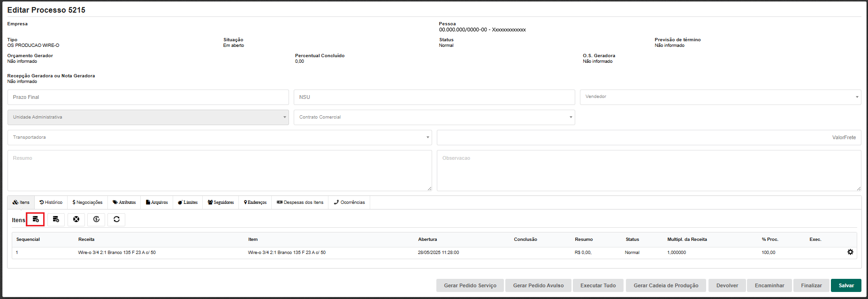
Task: Click the dollar-circle icon in Itens toolbar
Action: click(x=96, y=219)
